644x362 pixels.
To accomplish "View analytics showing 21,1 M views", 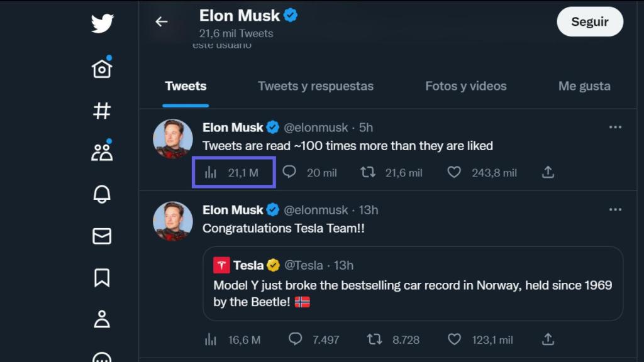I will (x=233, y=172).
